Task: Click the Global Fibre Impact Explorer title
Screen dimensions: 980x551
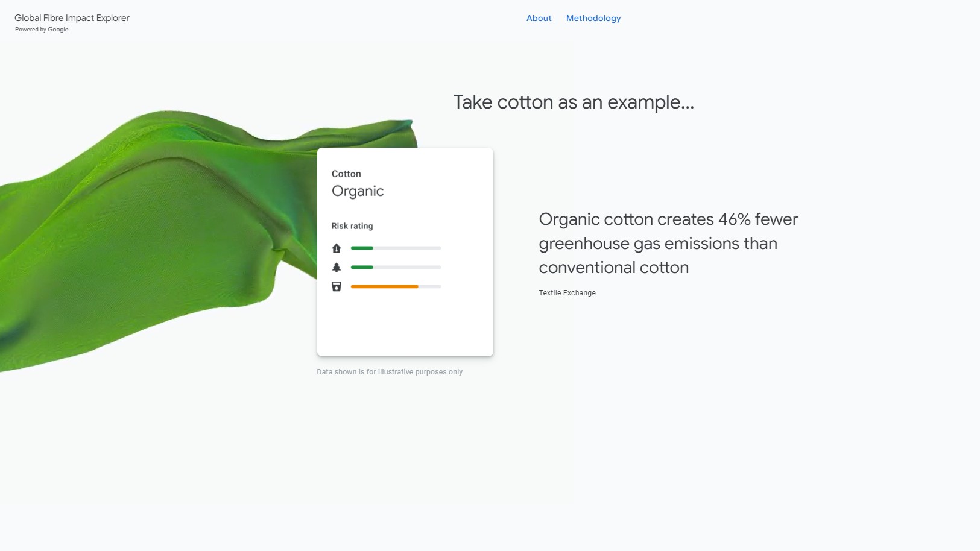Action: [x=72, y=18]
